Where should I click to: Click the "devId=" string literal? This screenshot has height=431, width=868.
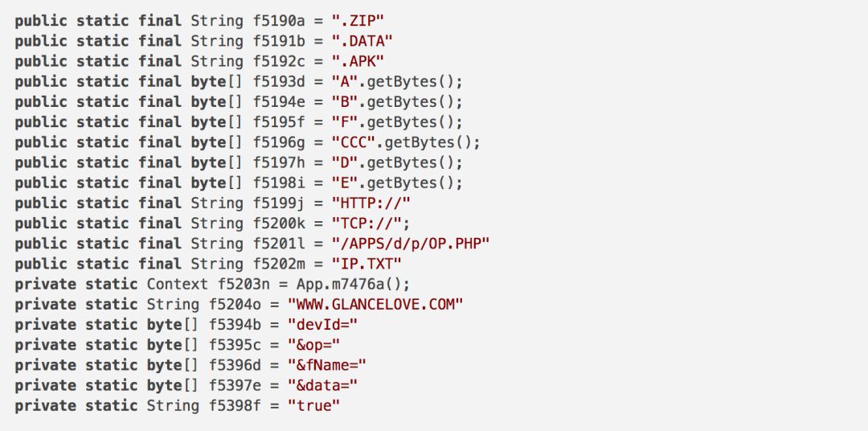point(323,325)
